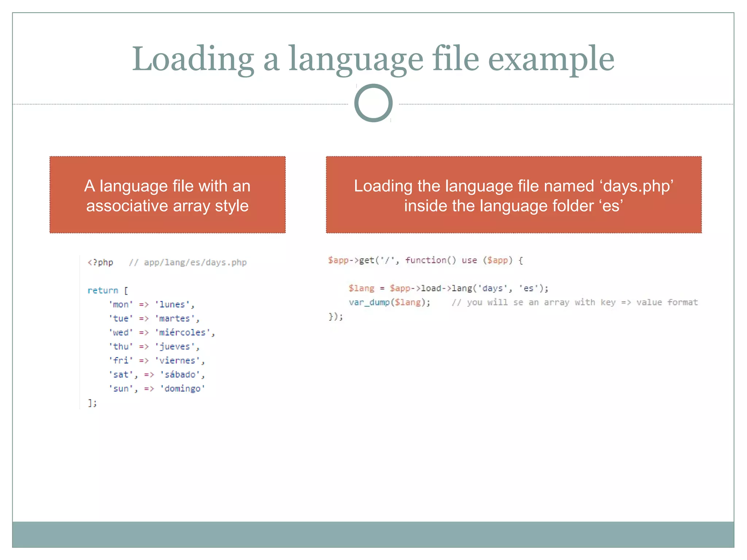Screen dimensions: 747x560
Task: Select the 'A language file with an associative array style' box
Action: (167, 195)
